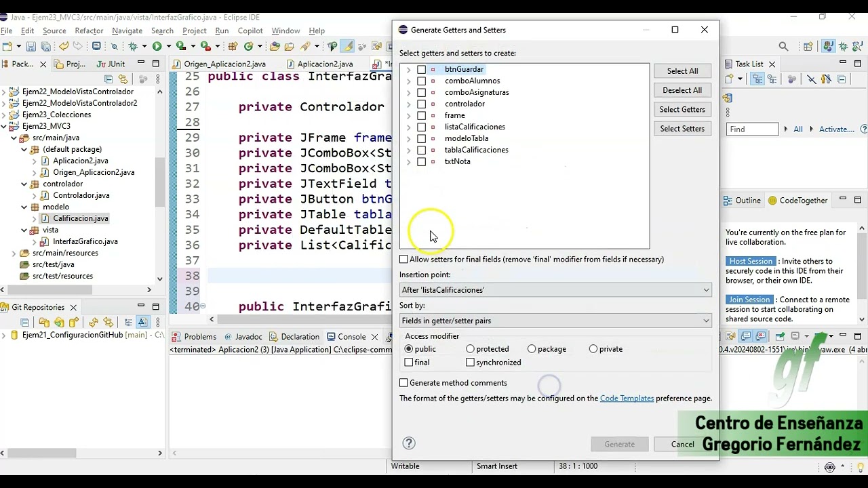Click Task List scheduled view icon
This screenshot has width=868, height=488.
tap(772, 79)
